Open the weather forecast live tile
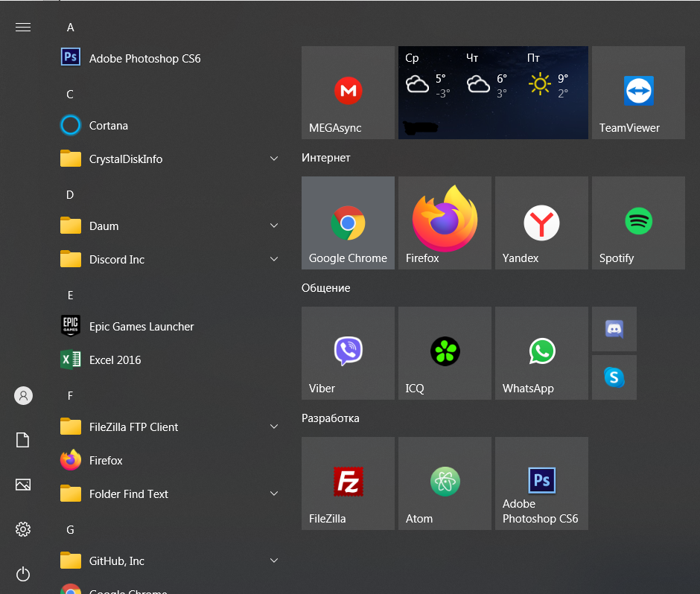The image size is (700, 594). pos(493,92)
